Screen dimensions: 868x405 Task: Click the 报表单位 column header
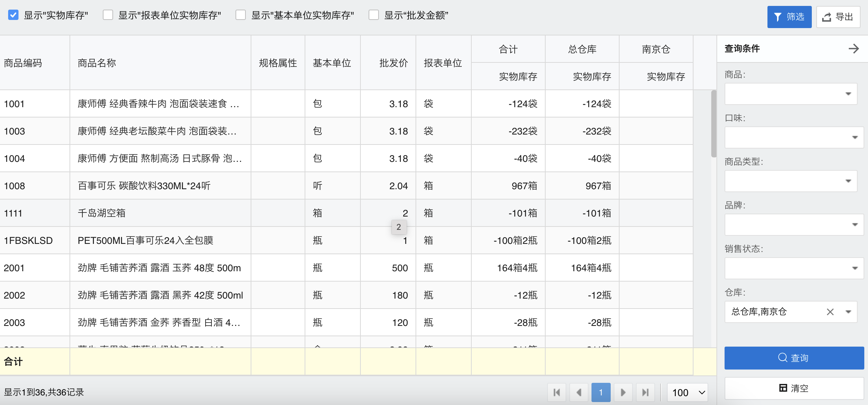(x=443, y=63)
